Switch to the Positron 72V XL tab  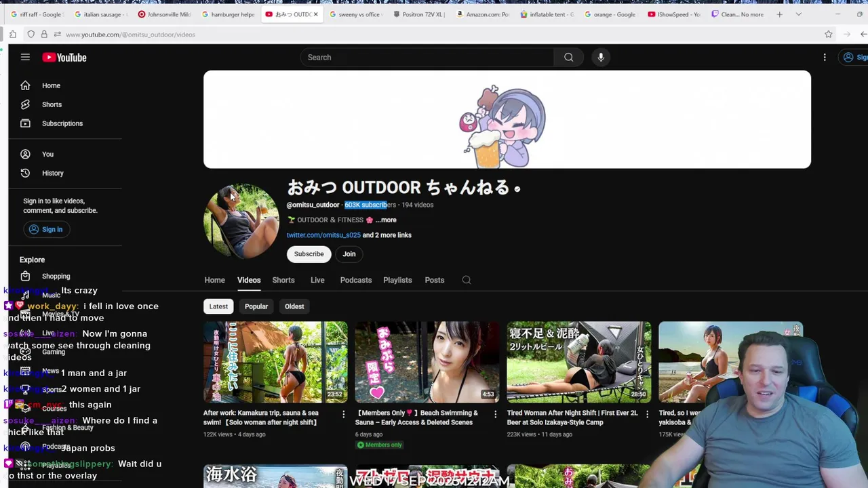[x=419, y=14]
